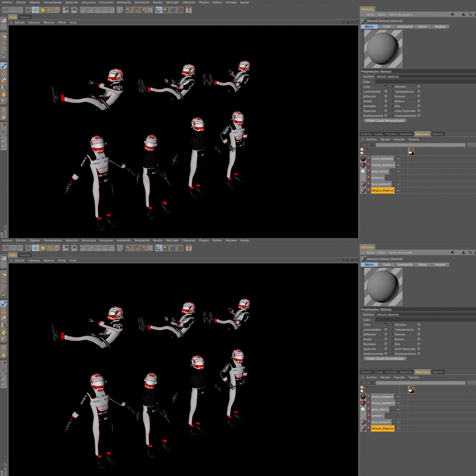
Task: Enable Reflexión channel checkbox in lower Atributos panel
Action: (386, 334)
